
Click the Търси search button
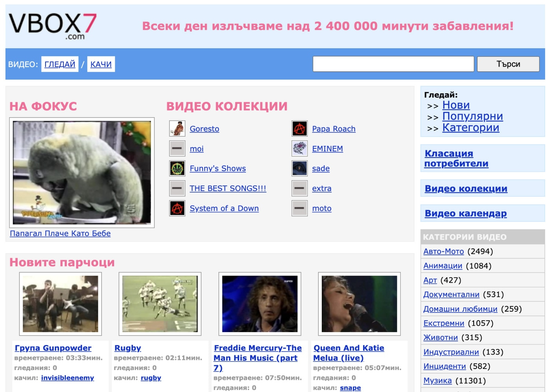coord(508,64)
